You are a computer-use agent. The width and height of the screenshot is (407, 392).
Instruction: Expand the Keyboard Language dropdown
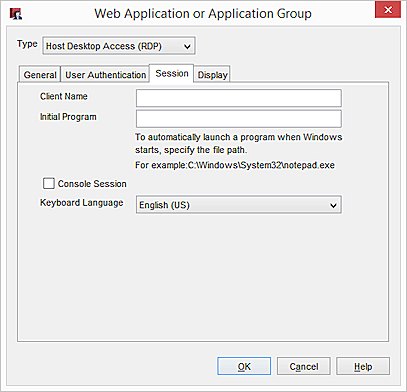[x=239, y=205]
